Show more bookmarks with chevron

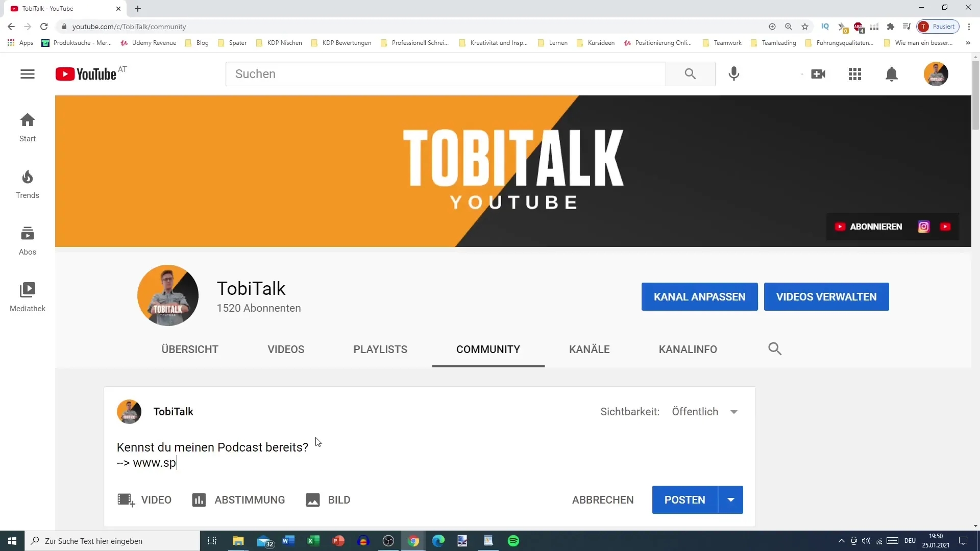pyautogui.click(x=968, y=43)
